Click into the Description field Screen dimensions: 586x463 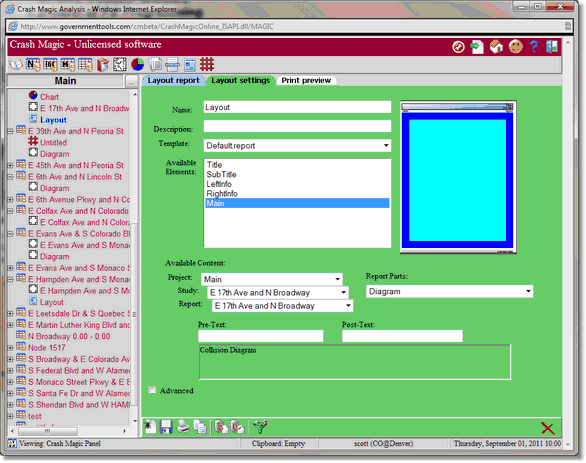[297, 126]
